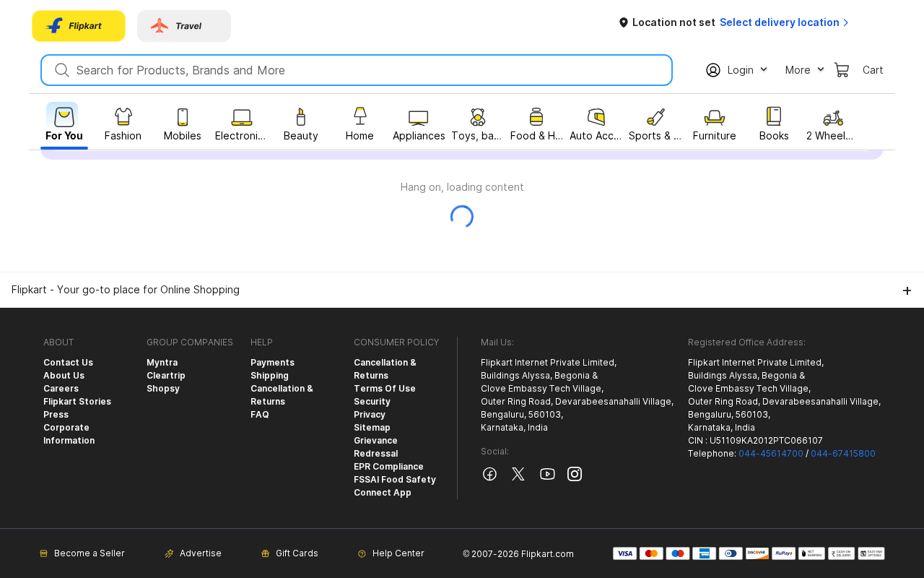
Task: Open Contact Us in footer
Action: coord(68,363)
